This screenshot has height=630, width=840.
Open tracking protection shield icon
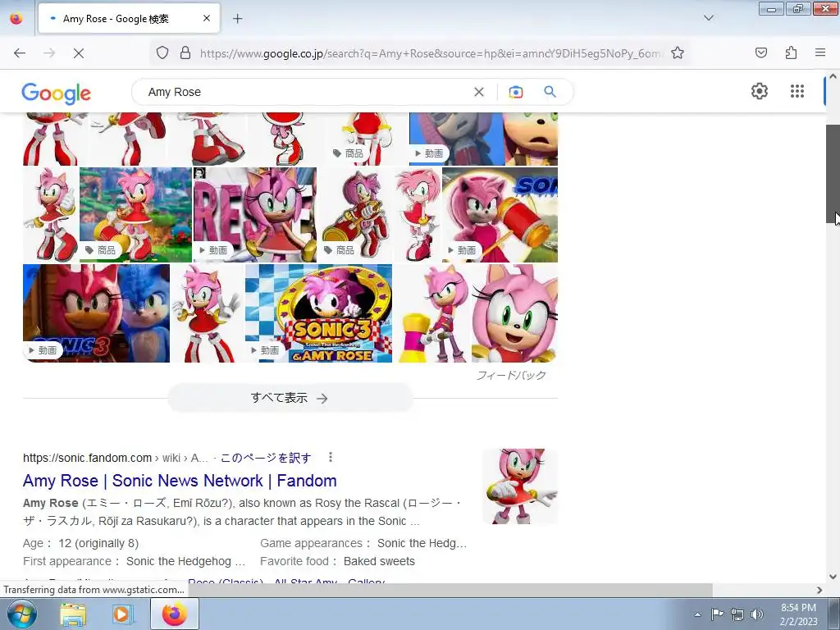click(x=162, y=53)
